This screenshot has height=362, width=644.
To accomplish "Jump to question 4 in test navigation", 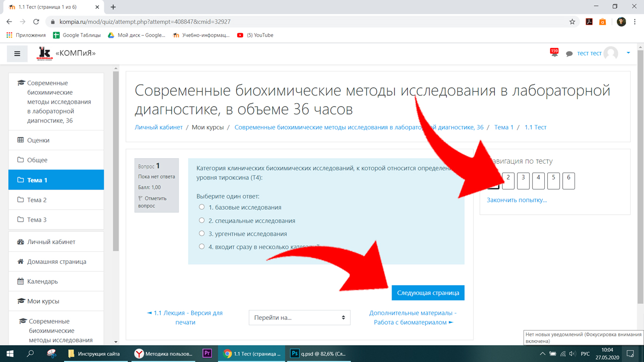I will [538, 181].
